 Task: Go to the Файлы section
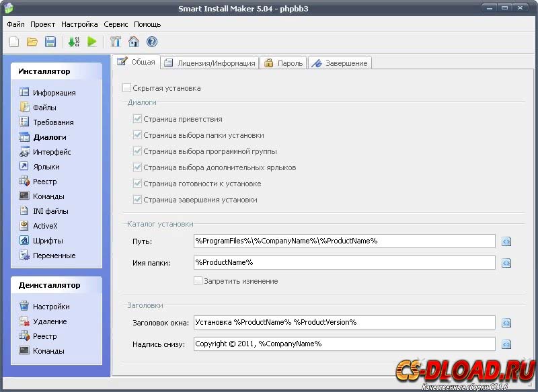point(38,108)
